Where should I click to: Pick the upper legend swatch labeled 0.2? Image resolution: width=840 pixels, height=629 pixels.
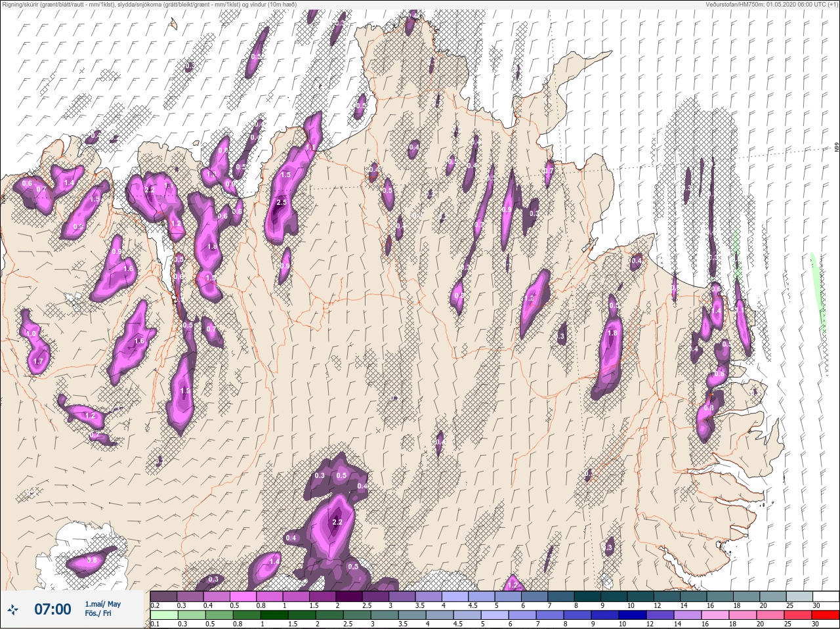[x=163, y=596]
